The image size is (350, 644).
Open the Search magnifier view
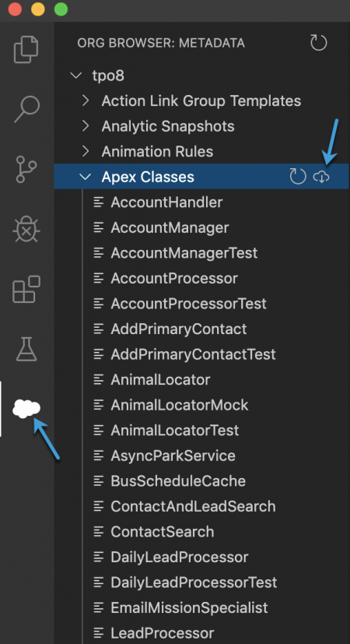coord(26,109)
